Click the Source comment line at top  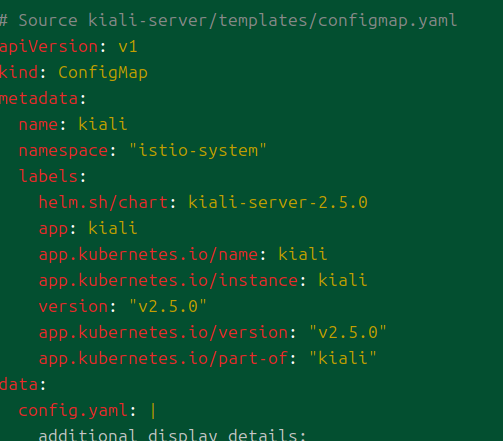[228, 21]
